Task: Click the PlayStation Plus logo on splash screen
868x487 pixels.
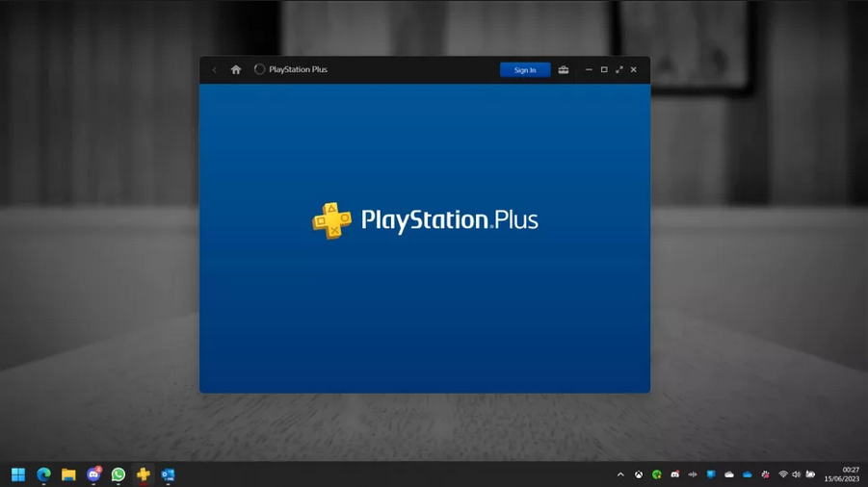Action: pos(425,220)
